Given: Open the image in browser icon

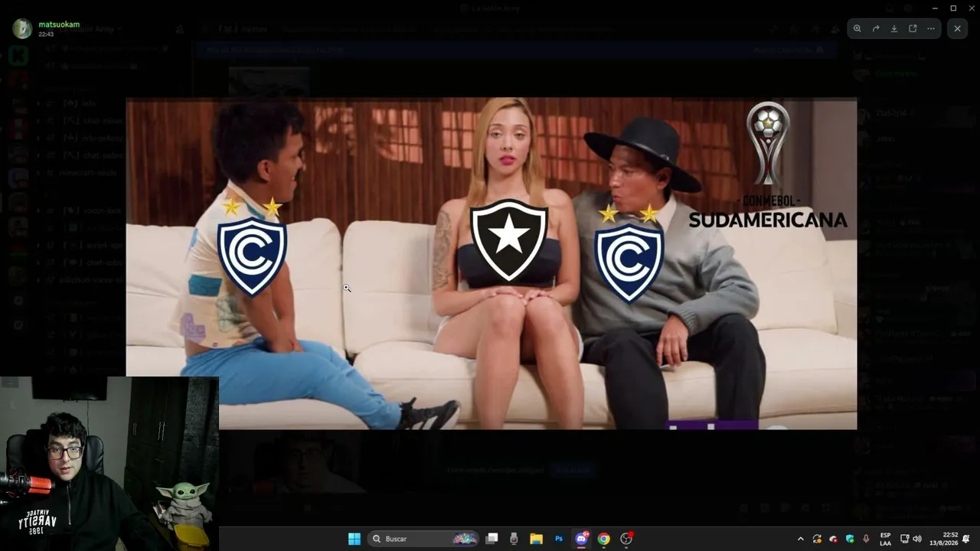Looking at the screenshot, I should click(913, 28).
